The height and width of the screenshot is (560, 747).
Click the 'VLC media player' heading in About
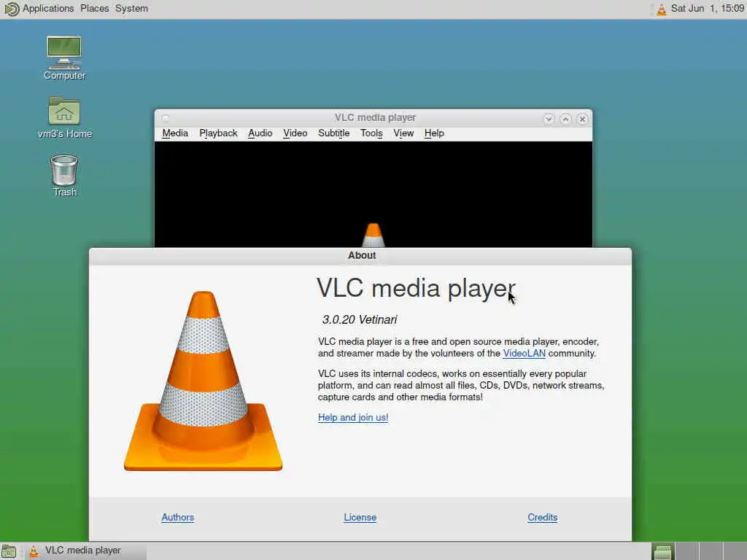416,289
